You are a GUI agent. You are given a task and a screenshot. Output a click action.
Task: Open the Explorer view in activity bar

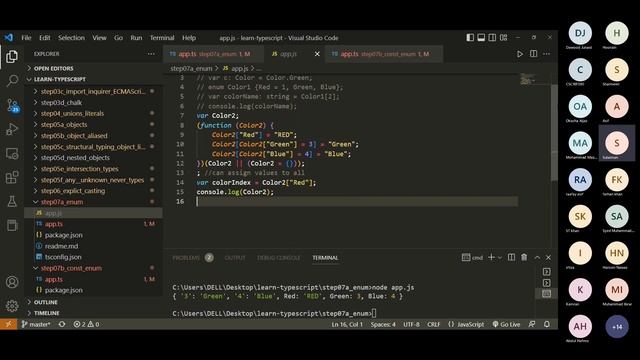(12, 57)
